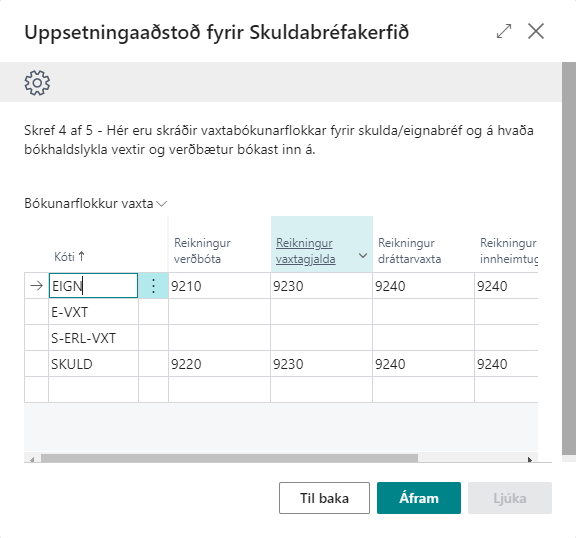Select the Reikningur vaxtagjalda column header
Image resolution: width=576 pixels, height=538 pixels.
pos(306,251)
